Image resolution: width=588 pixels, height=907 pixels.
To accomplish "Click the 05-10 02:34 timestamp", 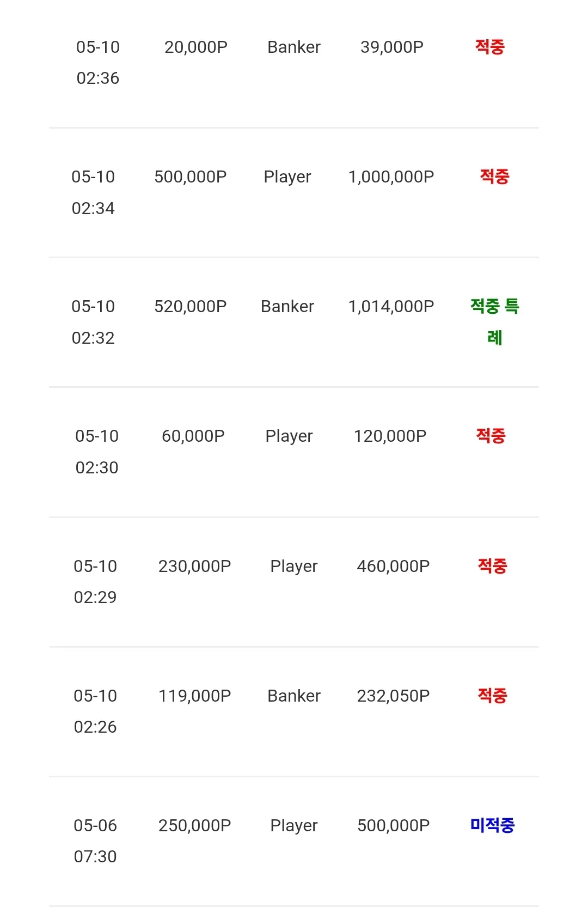I will coord(93,192).
